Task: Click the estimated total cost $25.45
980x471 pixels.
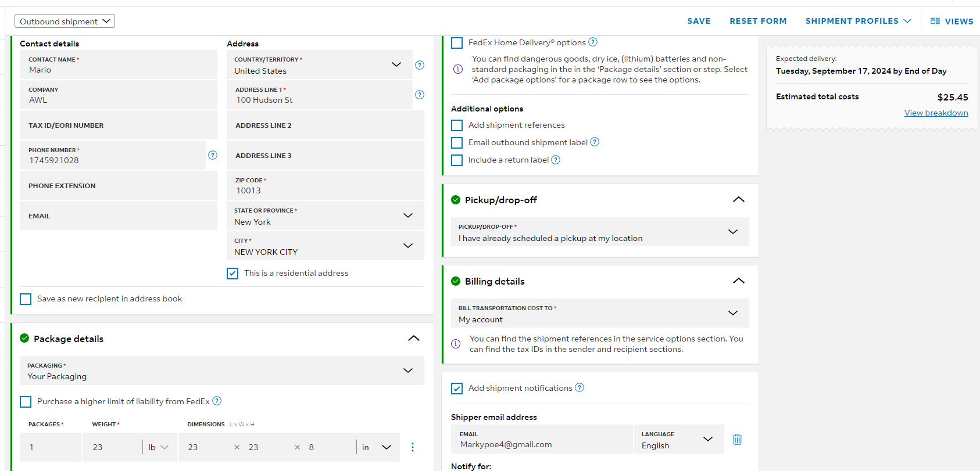Action: [953, 97]
